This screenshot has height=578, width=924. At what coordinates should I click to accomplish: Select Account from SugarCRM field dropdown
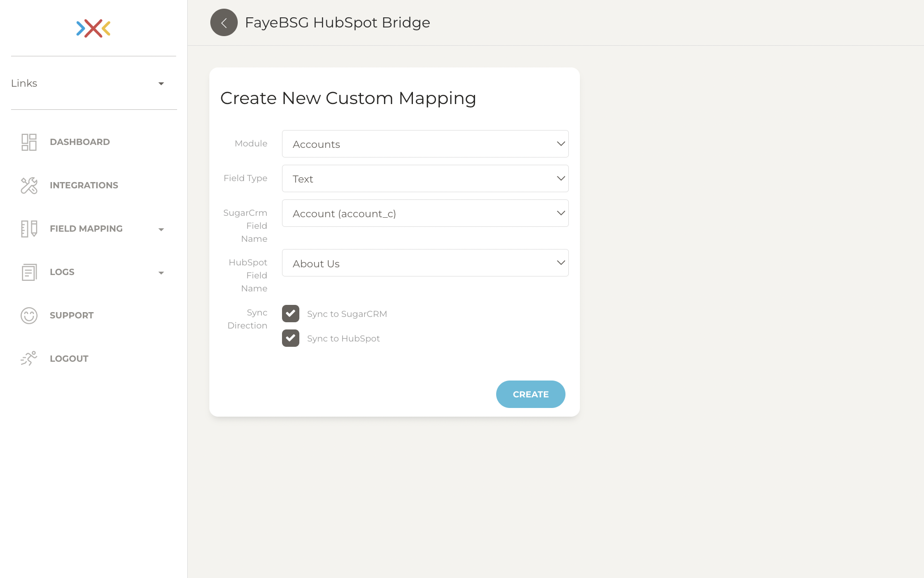pyautogui.click(x=425, y=213)
